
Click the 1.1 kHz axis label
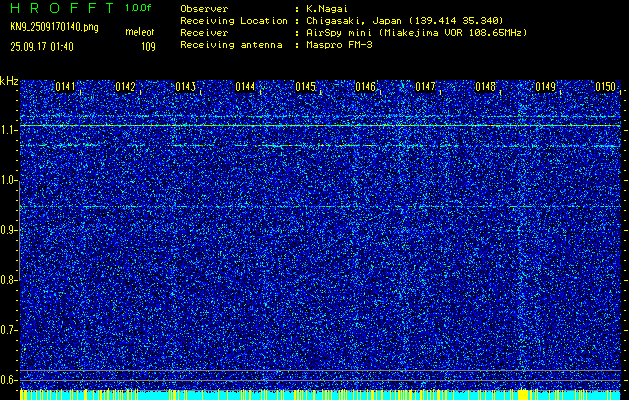click(x=8, y=130)
